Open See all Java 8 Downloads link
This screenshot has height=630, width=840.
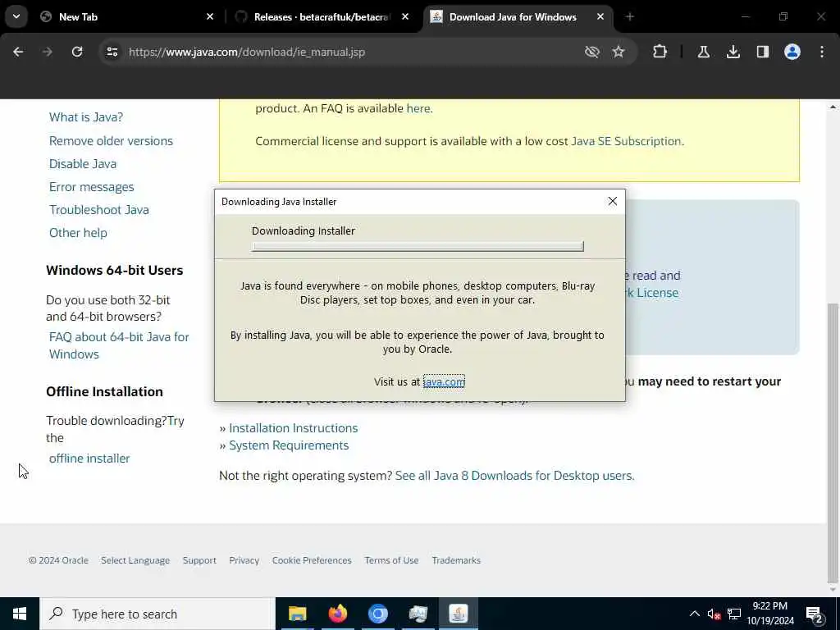514,476
